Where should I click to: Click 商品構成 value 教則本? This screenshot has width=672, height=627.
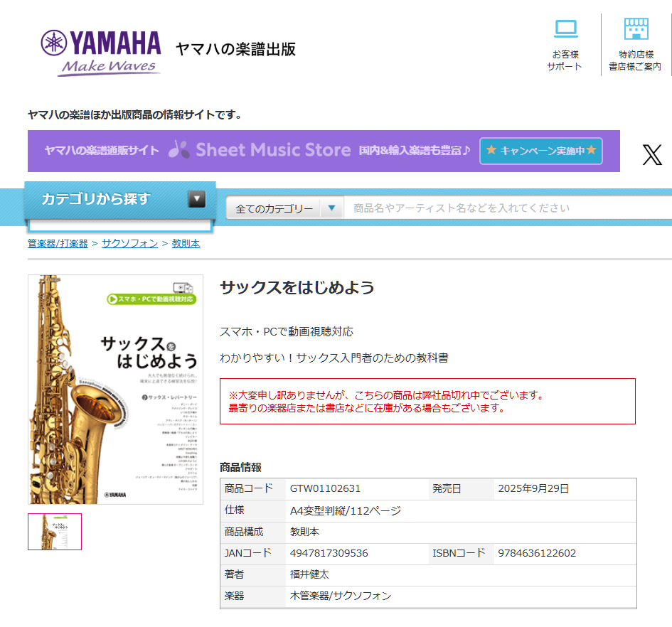coord(305,532)
